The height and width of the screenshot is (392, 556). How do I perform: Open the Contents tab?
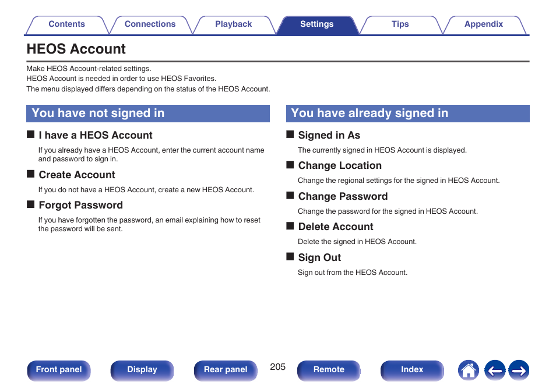point(66,24)
